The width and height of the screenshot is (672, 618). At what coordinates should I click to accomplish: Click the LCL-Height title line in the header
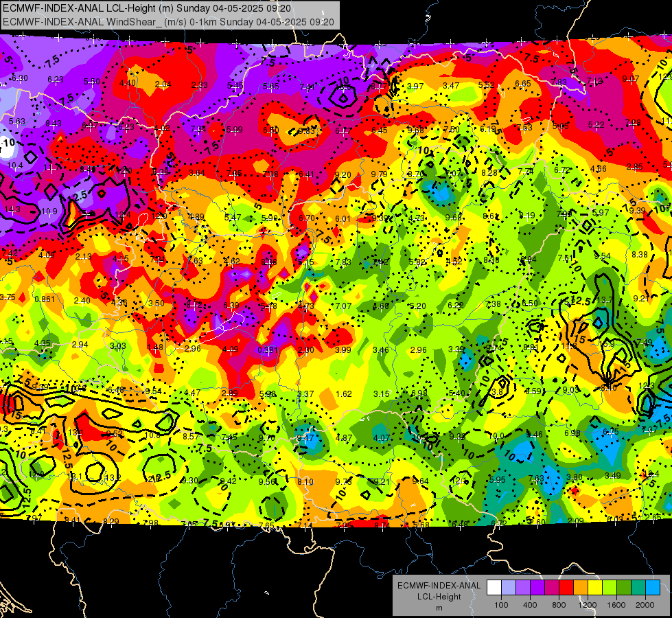(x=147, y=8)
